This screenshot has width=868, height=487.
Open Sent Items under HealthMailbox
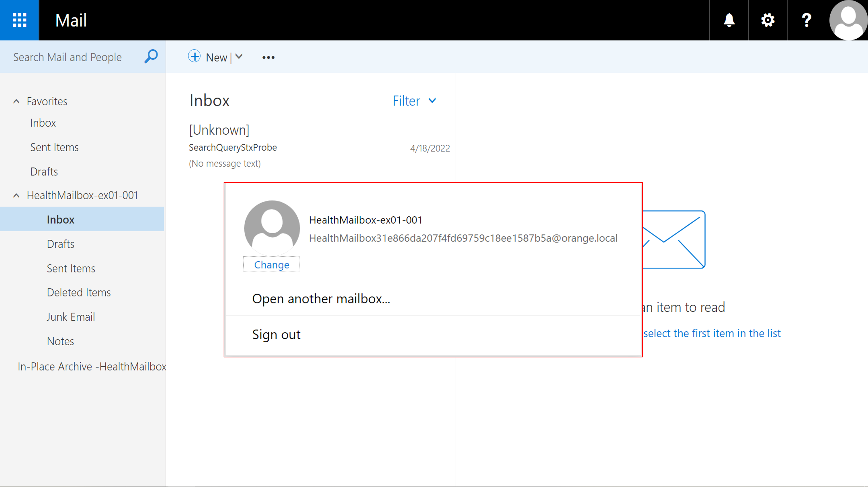tap(71, 268)
